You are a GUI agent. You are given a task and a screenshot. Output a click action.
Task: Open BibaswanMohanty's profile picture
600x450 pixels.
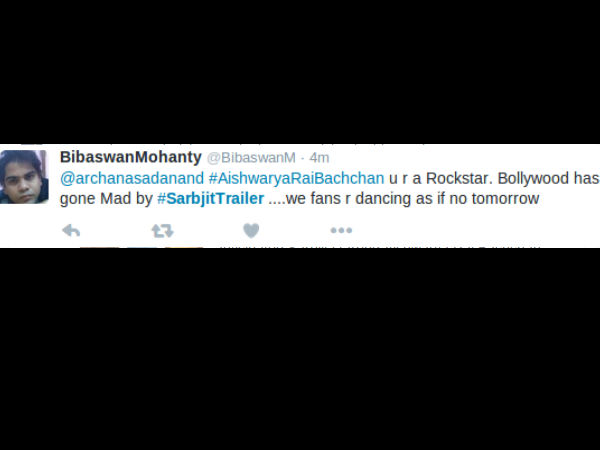23,176
